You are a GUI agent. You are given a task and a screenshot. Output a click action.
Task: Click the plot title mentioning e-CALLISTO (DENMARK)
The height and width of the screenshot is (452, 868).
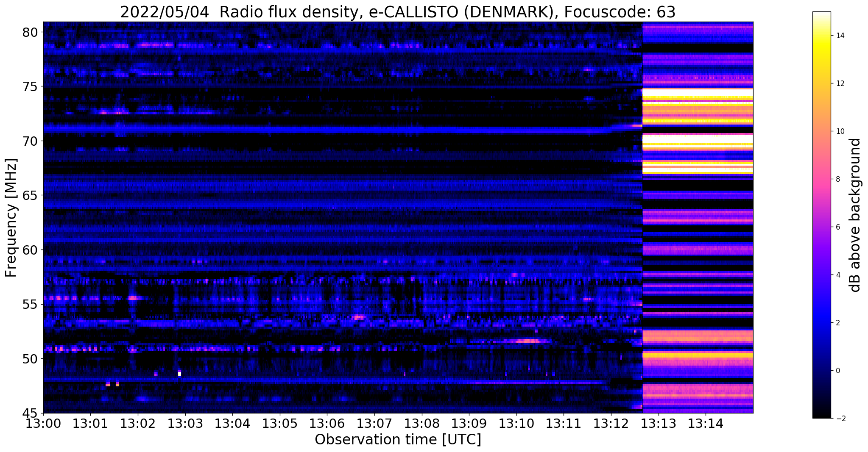[398, 12]
